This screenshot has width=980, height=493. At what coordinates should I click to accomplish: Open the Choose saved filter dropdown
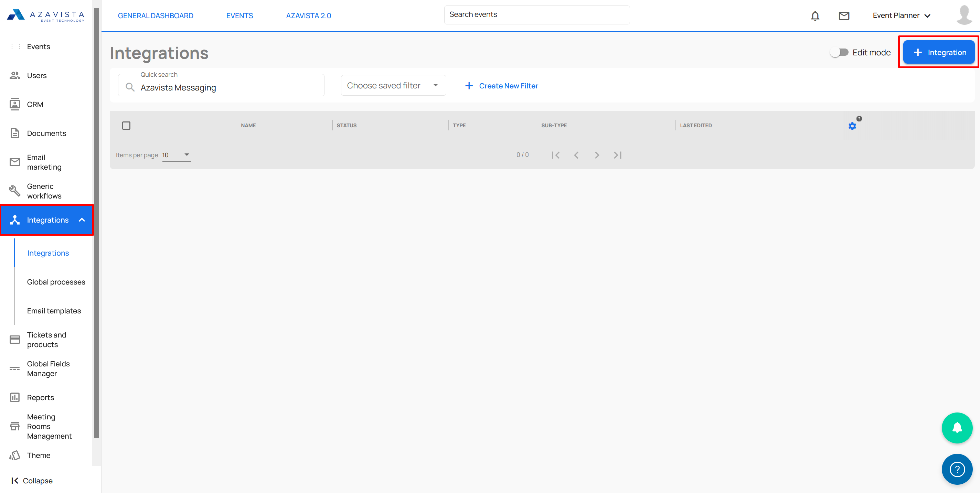[393, 86]
